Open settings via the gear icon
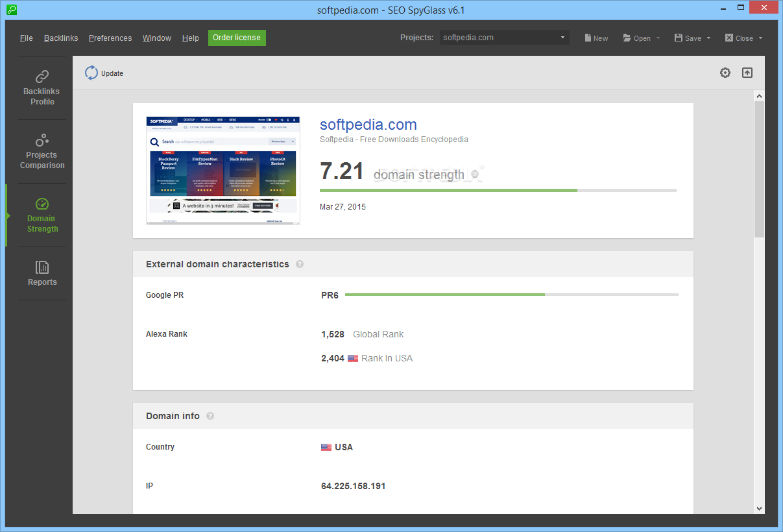 pyautogui.click(x=725, y=73)
